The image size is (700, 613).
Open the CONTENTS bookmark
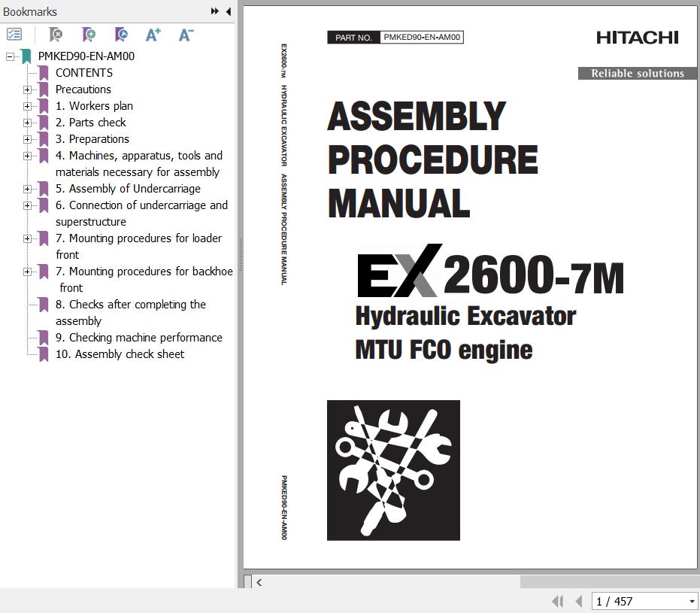[84, 73]
